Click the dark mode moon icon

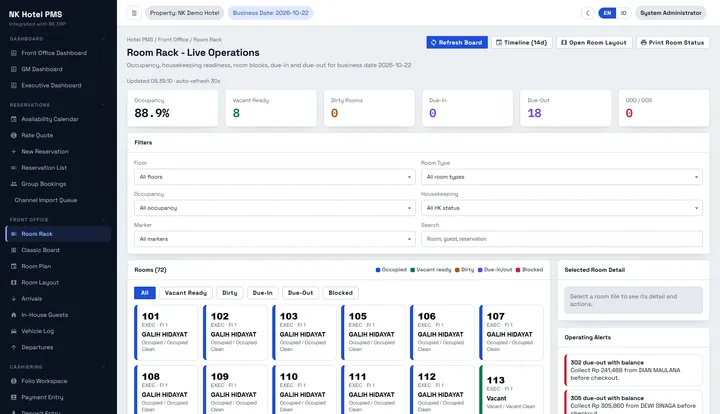pyautogui.click(x=587, y=13)
